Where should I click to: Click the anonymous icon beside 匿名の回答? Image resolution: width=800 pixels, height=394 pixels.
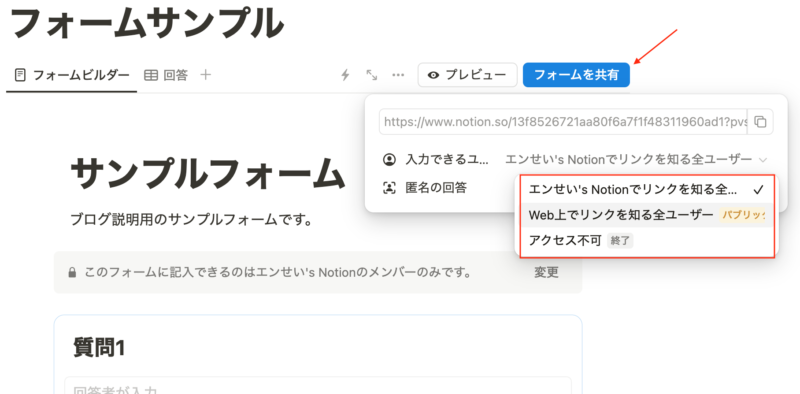pos(389,188)
